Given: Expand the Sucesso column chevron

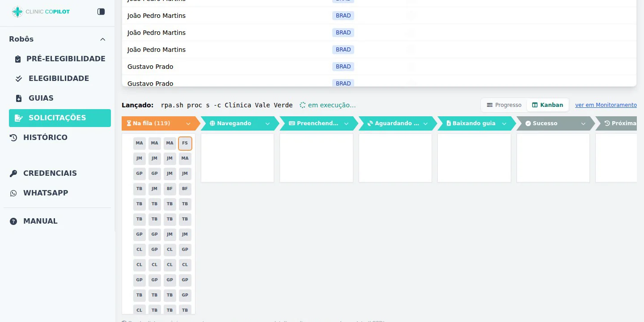Looking at the screenshot, I should coord(583,124).
